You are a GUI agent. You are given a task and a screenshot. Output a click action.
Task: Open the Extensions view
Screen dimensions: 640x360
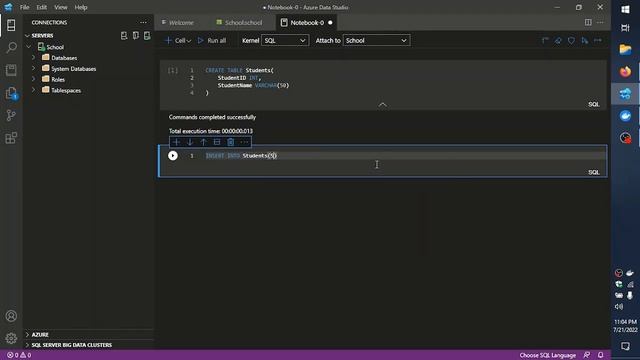coord(11,138)
